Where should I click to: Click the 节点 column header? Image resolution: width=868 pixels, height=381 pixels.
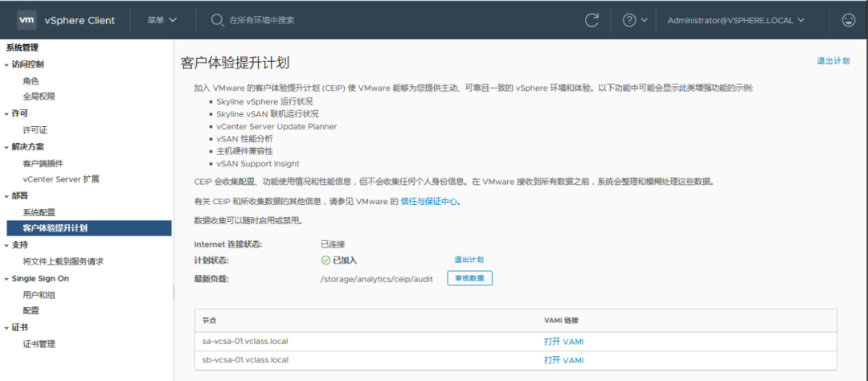point(209,321)
